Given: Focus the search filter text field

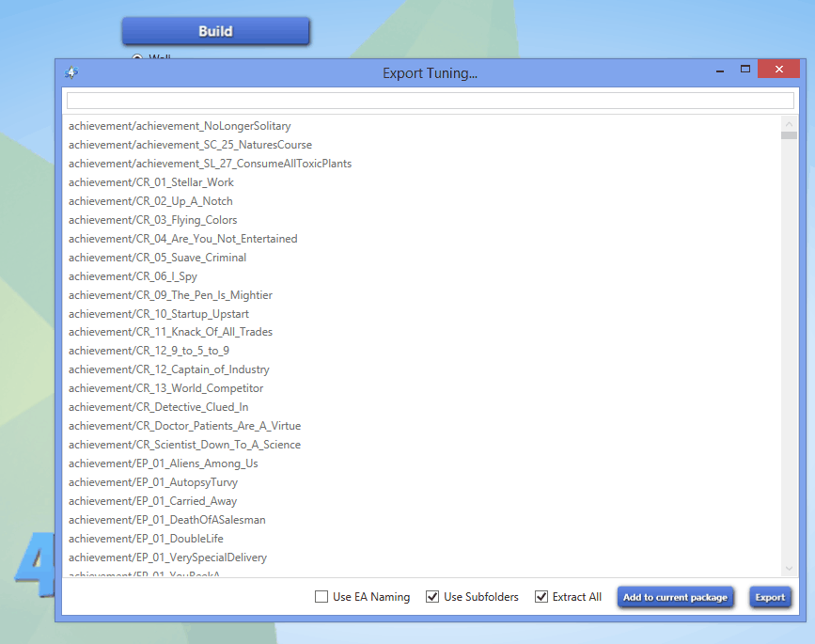Looking at the screenshot, I should click(430, 101).
